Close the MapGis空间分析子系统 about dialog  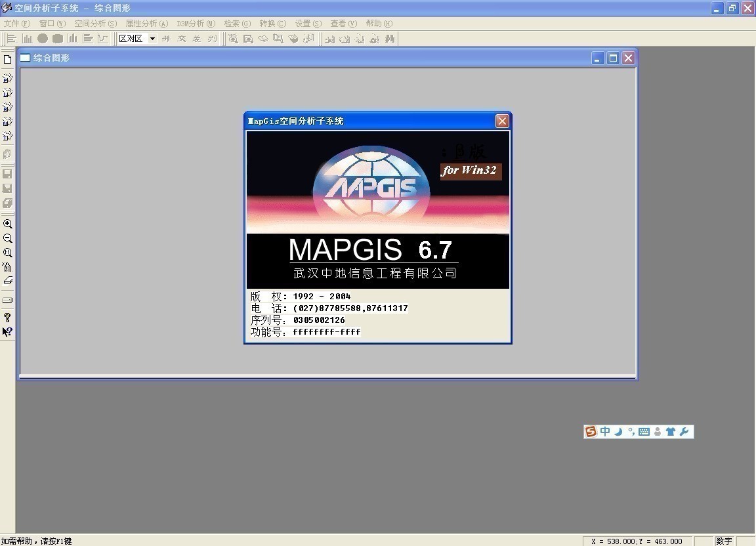pos(502,121)
